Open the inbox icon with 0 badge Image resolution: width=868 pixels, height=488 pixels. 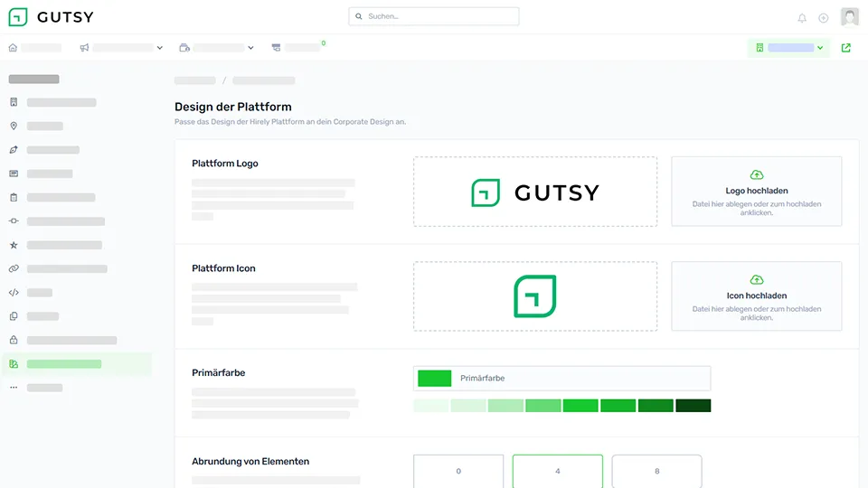coord(276,48)
